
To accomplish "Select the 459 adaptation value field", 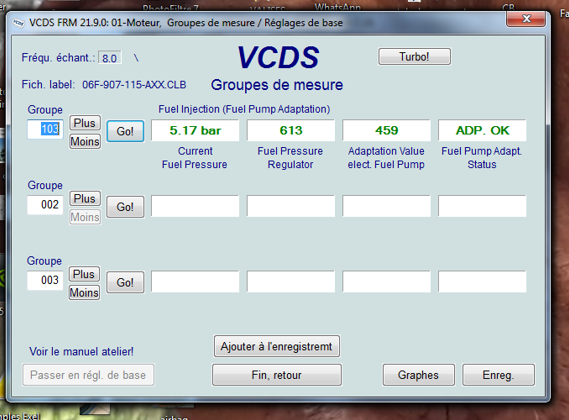I will pyautogui.click(x=386, y=130).
